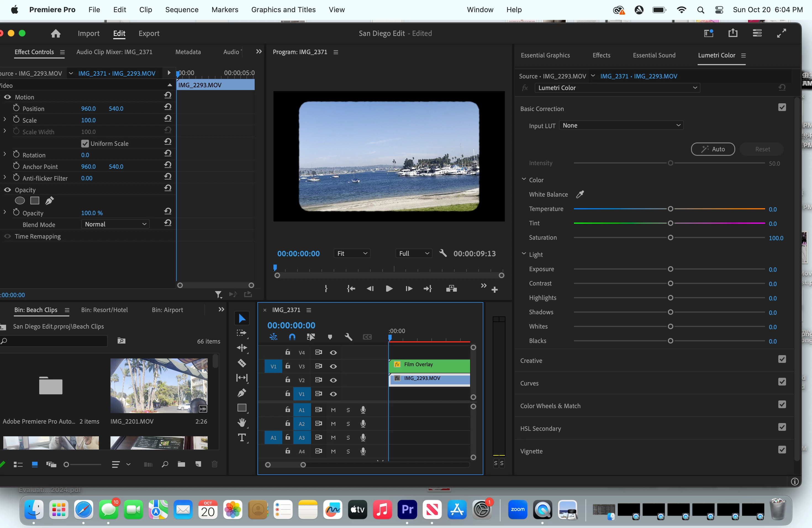
Task: Select the Ripple Edit tool
Action: coord(242,348)
